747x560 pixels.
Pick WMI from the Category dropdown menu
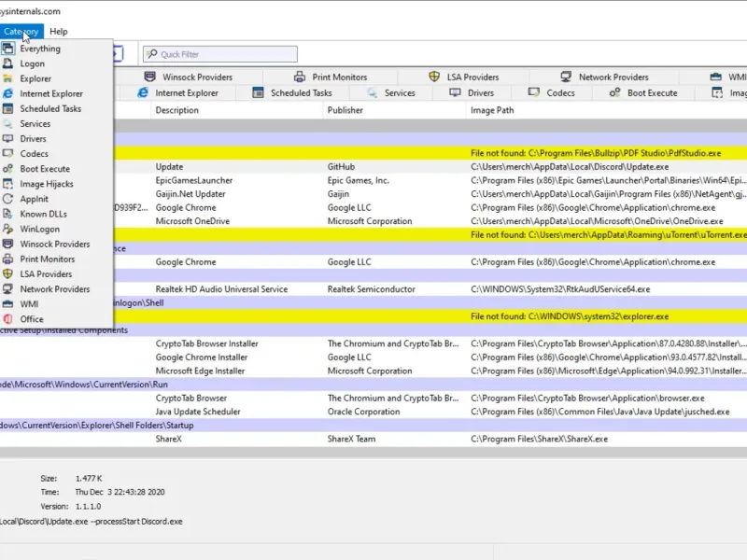tap(29, 304)
